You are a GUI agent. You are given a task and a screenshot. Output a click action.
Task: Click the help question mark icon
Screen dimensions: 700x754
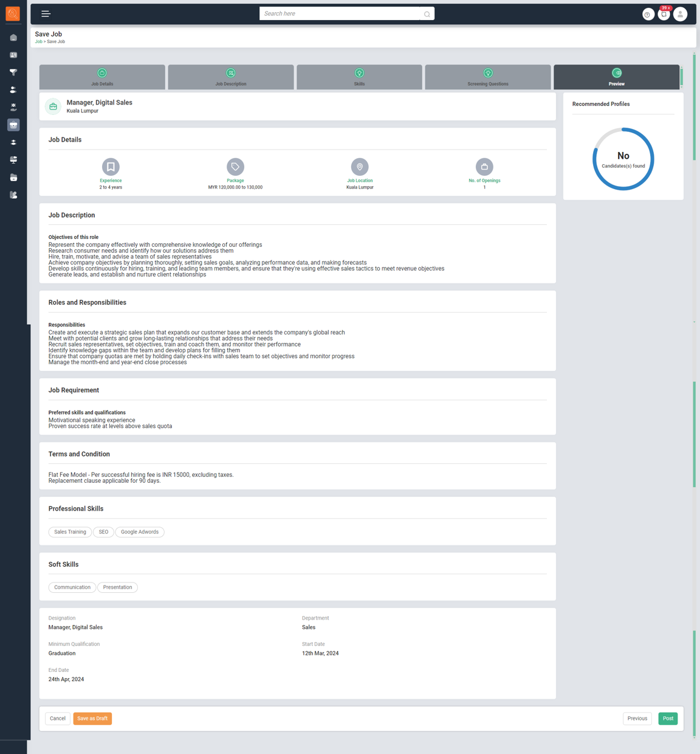point(648,14)
